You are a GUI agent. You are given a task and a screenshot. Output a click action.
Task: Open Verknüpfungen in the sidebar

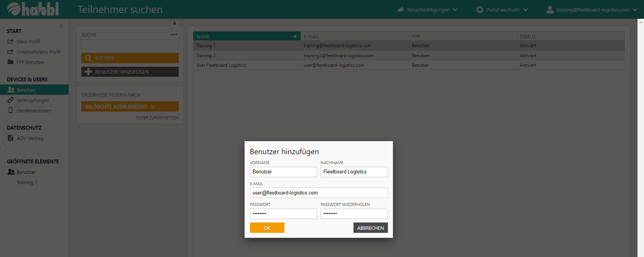33,100
